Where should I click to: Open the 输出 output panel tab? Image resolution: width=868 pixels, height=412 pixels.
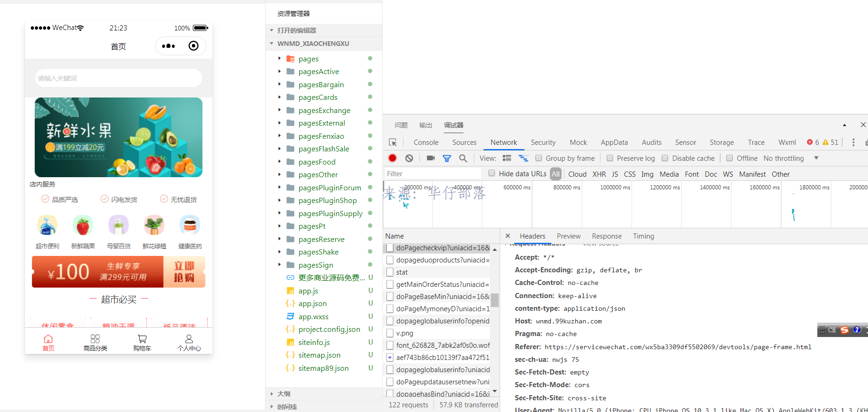tap(426, 125)
